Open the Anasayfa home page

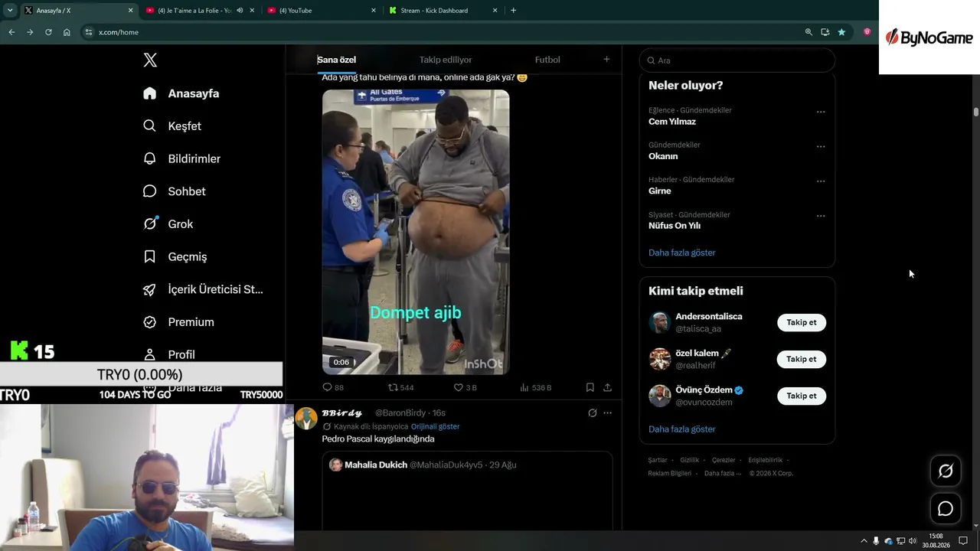[x=181, y=93]
